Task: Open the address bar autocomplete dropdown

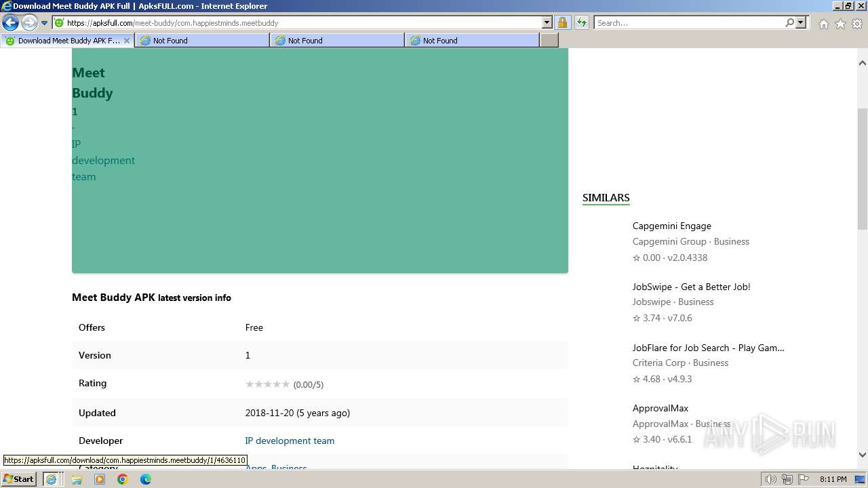Action: click(x=547, y=23)
